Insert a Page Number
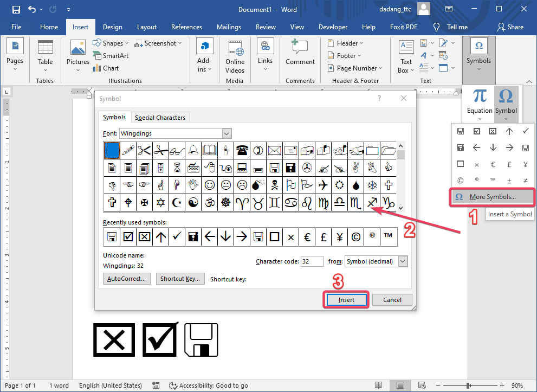The image size is (537, 392). coord(355,68)
